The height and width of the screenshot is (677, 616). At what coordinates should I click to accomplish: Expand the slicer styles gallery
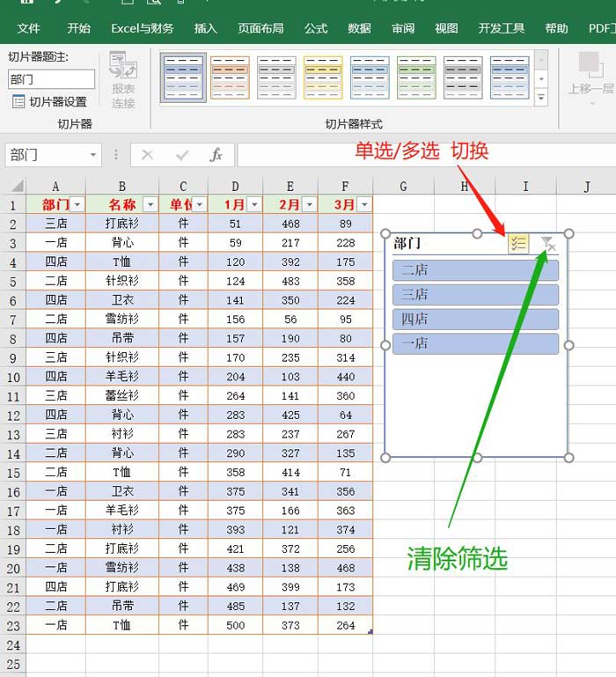tap(541, 98)
